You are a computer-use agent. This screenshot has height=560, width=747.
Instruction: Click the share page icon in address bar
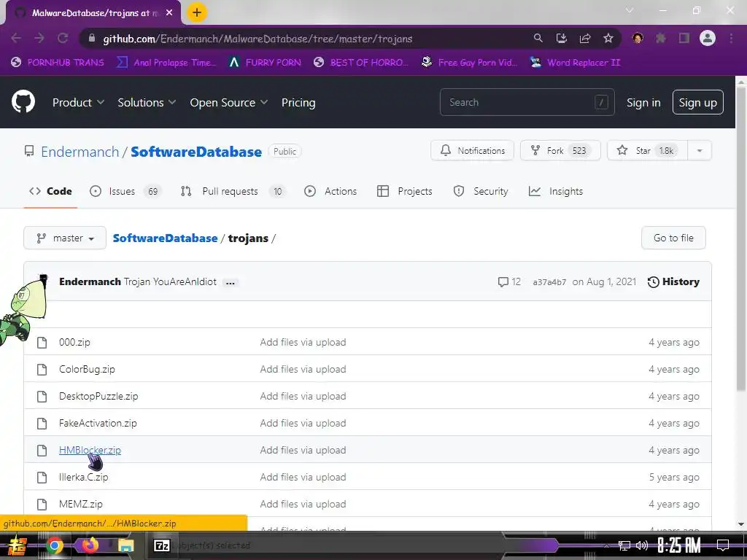pyautogui.click(x=585, y=38)
